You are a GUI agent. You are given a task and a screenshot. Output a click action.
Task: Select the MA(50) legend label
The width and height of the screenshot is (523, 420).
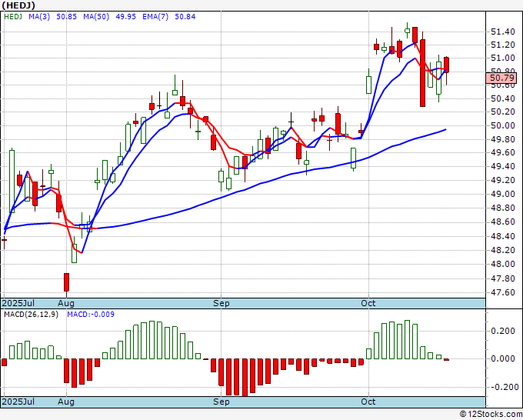click(x=96, y=16)
